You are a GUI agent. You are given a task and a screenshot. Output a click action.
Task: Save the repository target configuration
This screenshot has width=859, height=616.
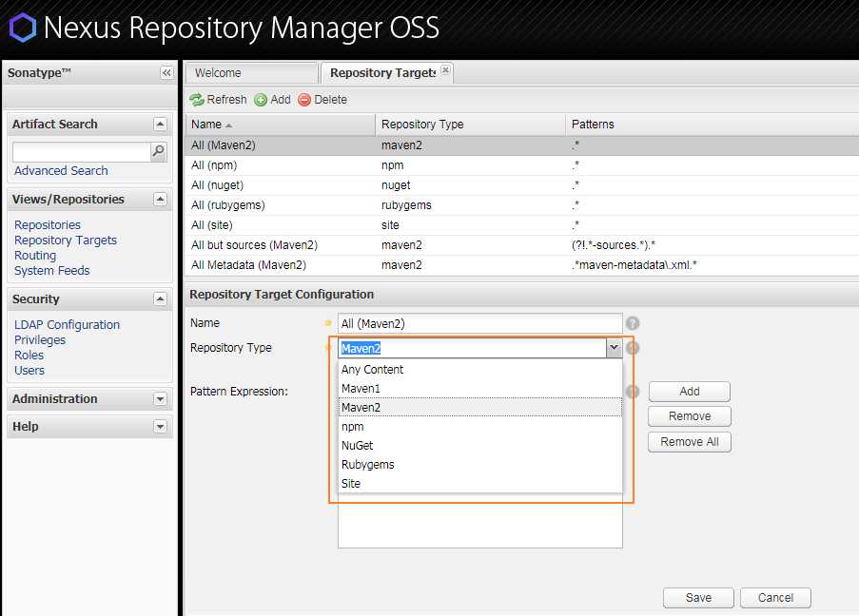(x=698, y=598)
